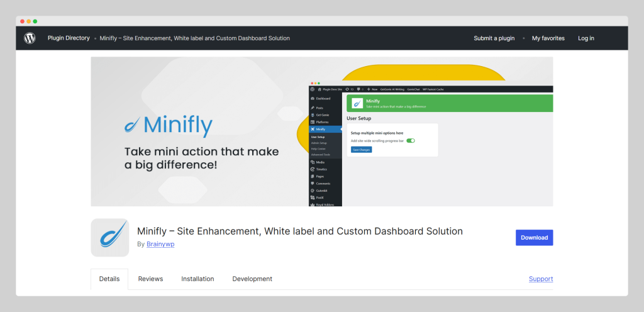Click the Gutenkit icon in the banner sidebar
644x312 pixels.
tap(313, 191)
